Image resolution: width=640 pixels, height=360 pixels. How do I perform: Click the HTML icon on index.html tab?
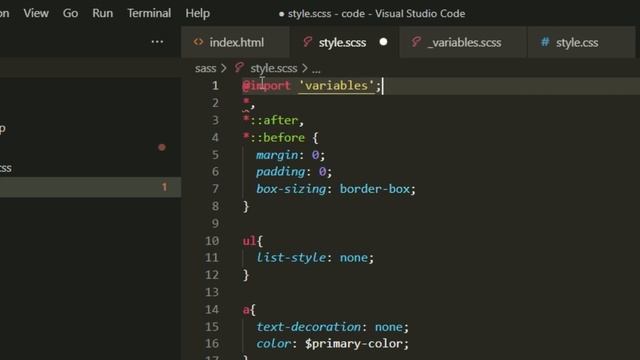pos(198,42)
